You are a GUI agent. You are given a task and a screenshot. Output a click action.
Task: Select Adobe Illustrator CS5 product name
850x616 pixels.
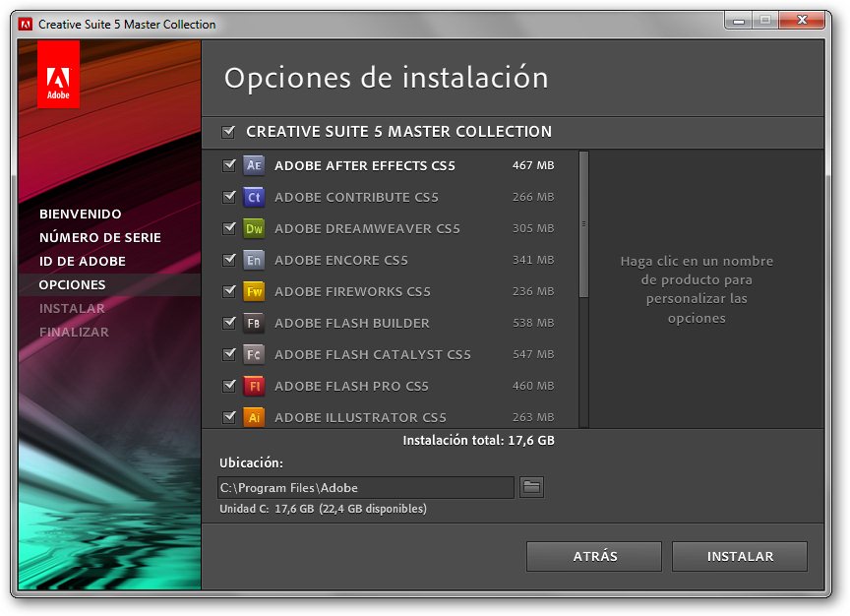(x=360, y=417)
